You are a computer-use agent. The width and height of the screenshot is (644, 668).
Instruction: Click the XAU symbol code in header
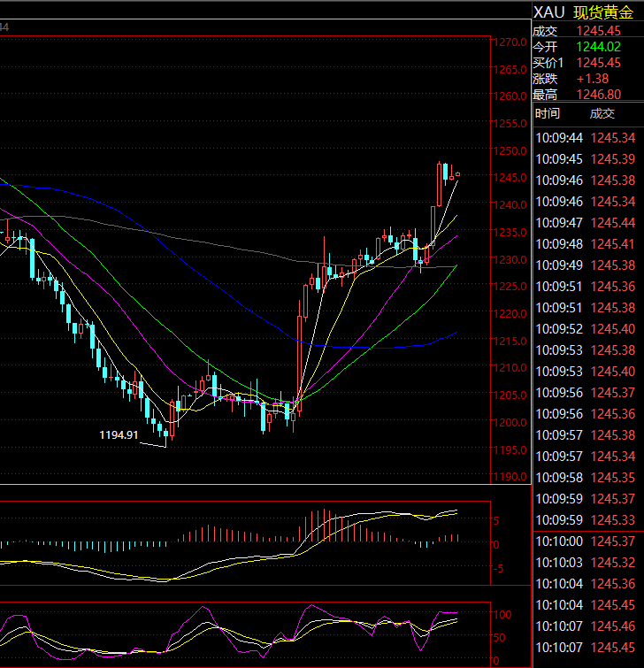point(549,12)
